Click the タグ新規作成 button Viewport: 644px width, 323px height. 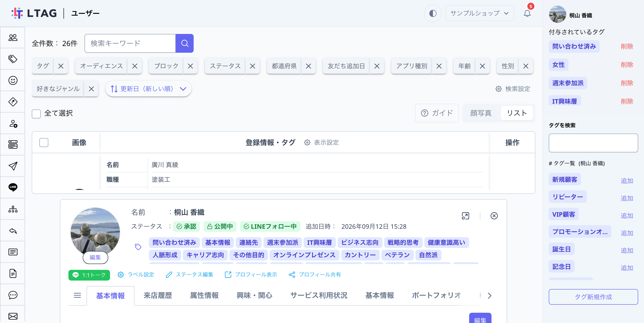(x=593, y=297)
